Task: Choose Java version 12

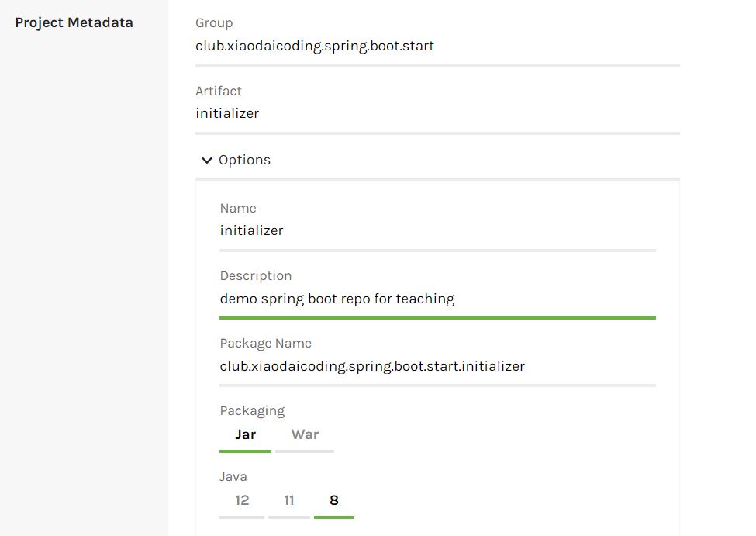Action: (242, 501)
